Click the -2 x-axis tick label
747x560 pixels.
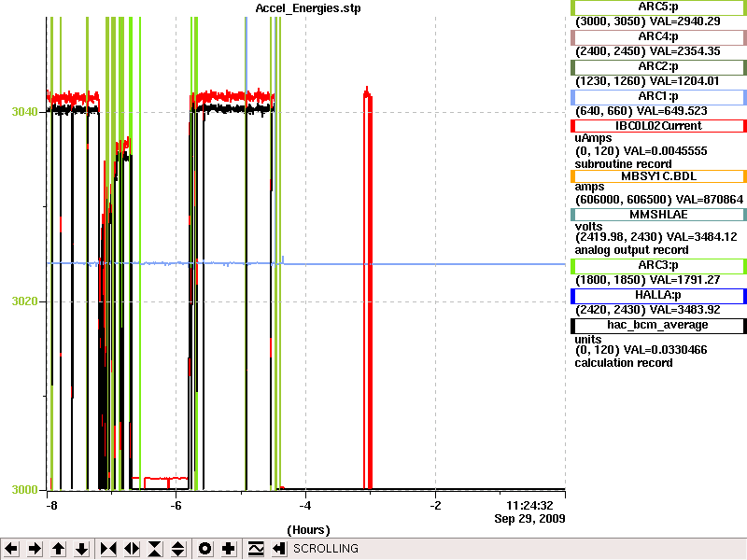tap(435, 506)
